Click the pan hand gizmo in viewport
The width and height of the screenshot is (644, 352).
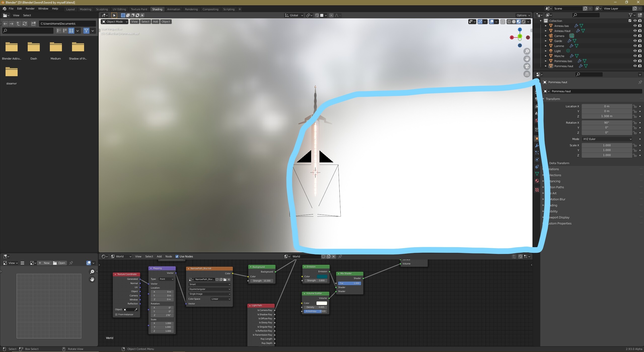pyautogui.click(x=527, y=59)
